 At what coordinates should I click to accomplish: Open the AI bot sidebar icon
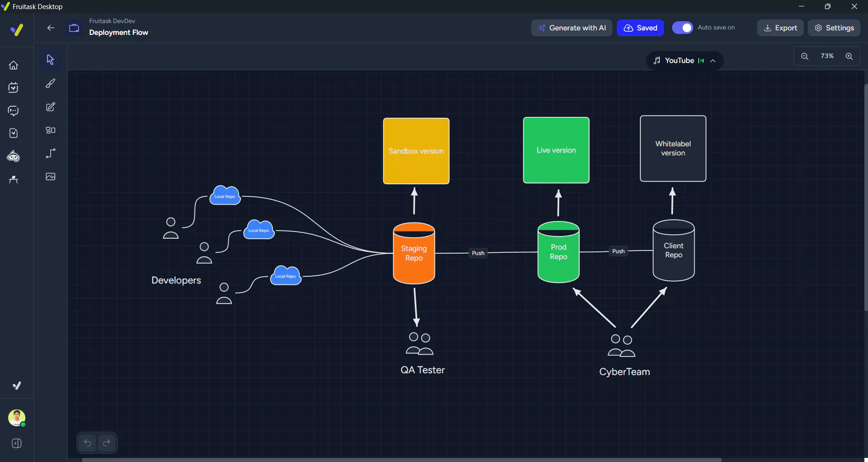point(14,157)
